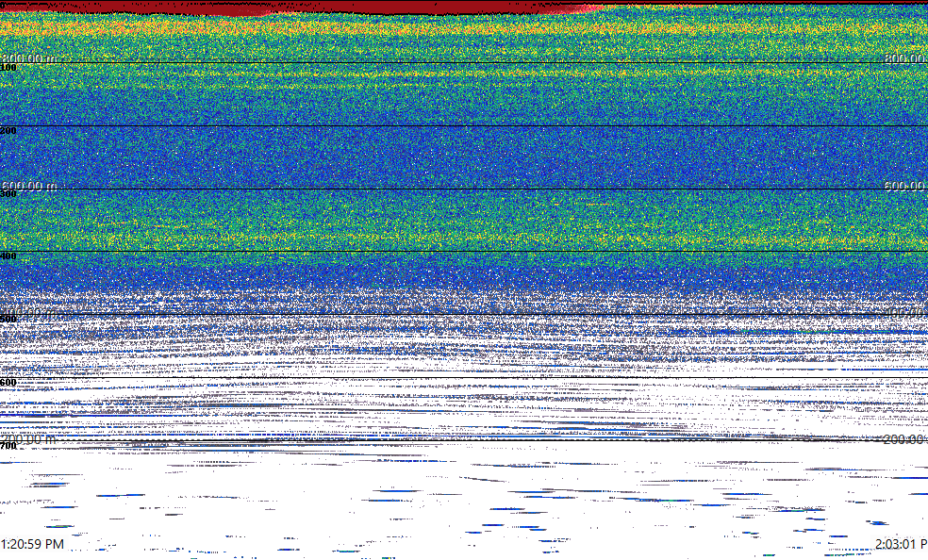
Task: Click the left-side '800.00 m' range label
Action: click(28, 58)
